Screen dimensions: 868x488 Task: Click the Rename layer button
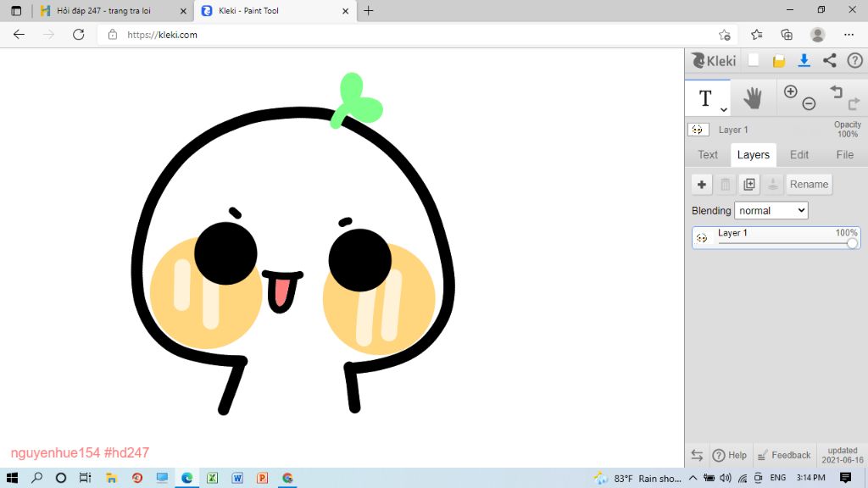[x=809, y=184]
